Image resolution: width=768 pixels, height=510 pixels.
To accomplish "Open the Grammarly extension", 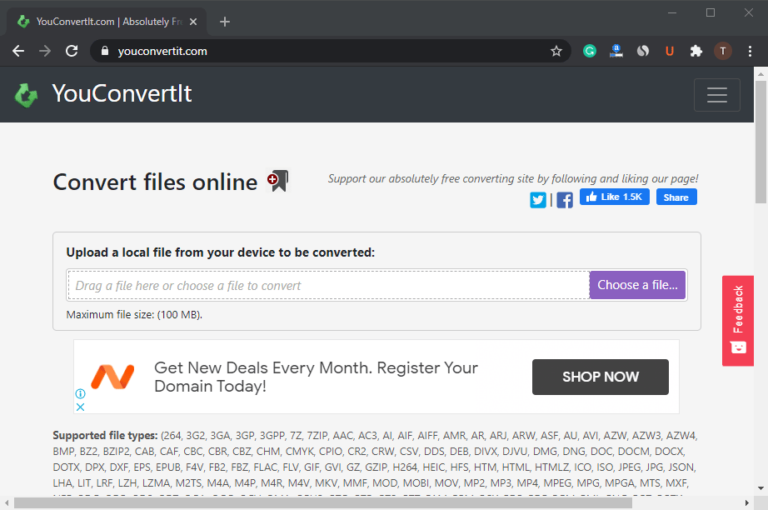I will 590,51.
